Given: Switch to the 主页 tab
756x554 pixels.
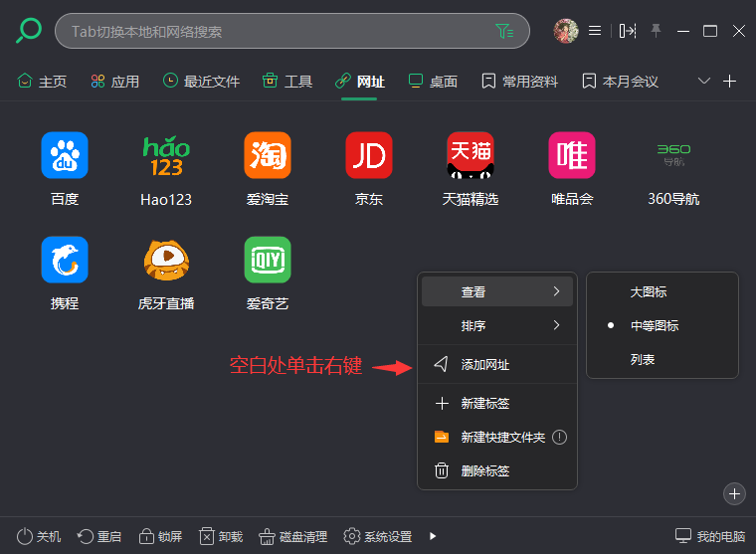Looking at the screenshot, I should [x=42, y=81].
